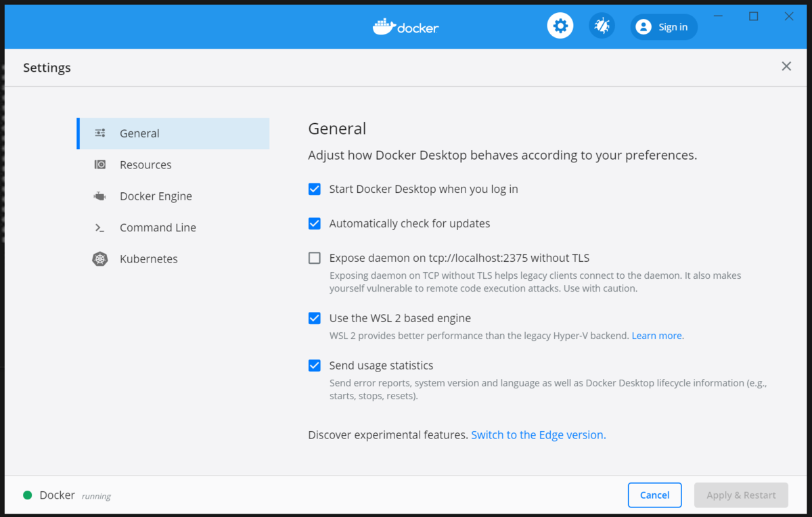Click the Command Line terminal icon
This screenshot has height=517, width=812.
(100, 227)
